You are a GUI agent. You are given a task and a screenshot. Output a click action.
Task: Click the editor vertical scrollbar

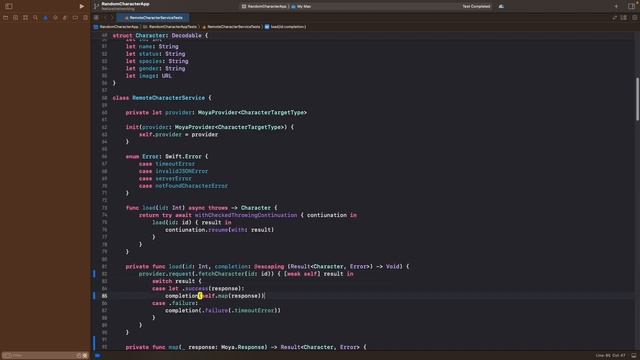tap(637, 99)
